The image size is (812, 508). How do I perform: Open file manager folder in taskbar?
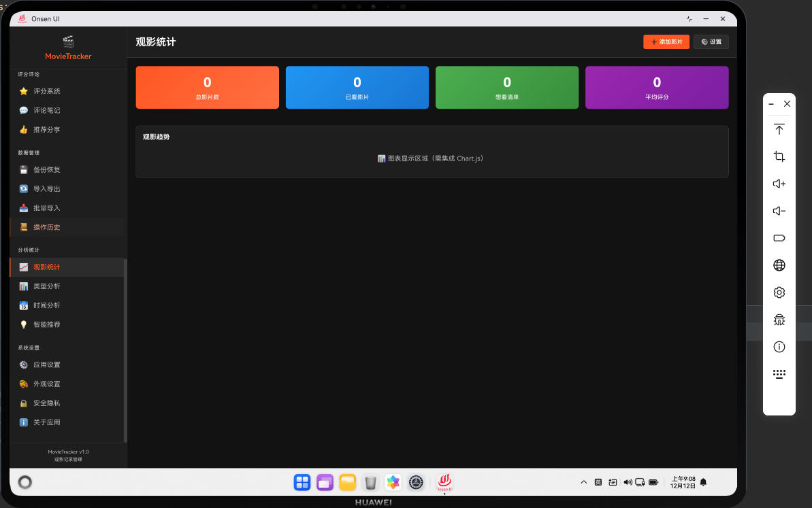348,482
